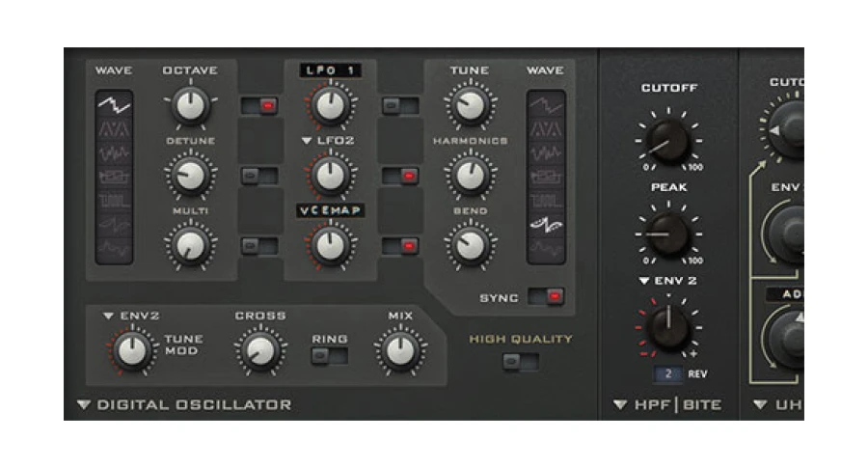This screenshot has height=468, width=868.
Task: Enable the switch between Detune and LFO2 knobs
Action: click(259, 177)
